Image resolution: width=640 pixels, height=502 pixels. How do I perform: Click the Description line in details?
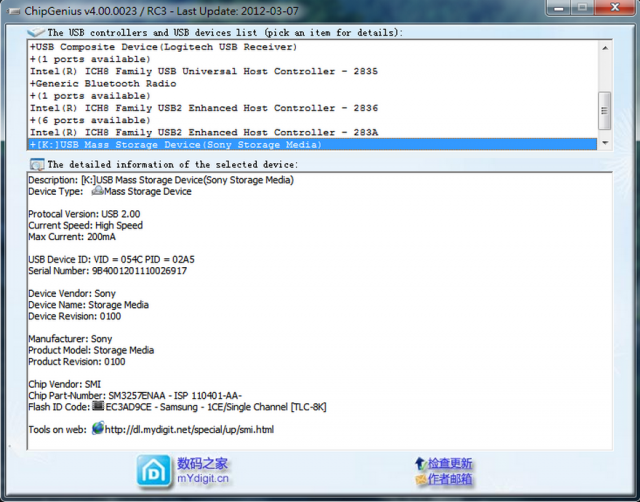tap(161, 180)
